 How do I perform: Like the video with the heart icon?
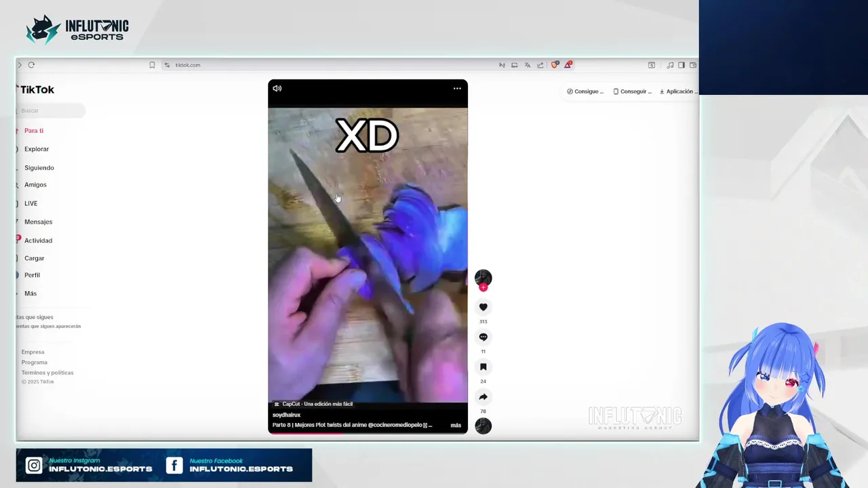click(x=483, y=307)
